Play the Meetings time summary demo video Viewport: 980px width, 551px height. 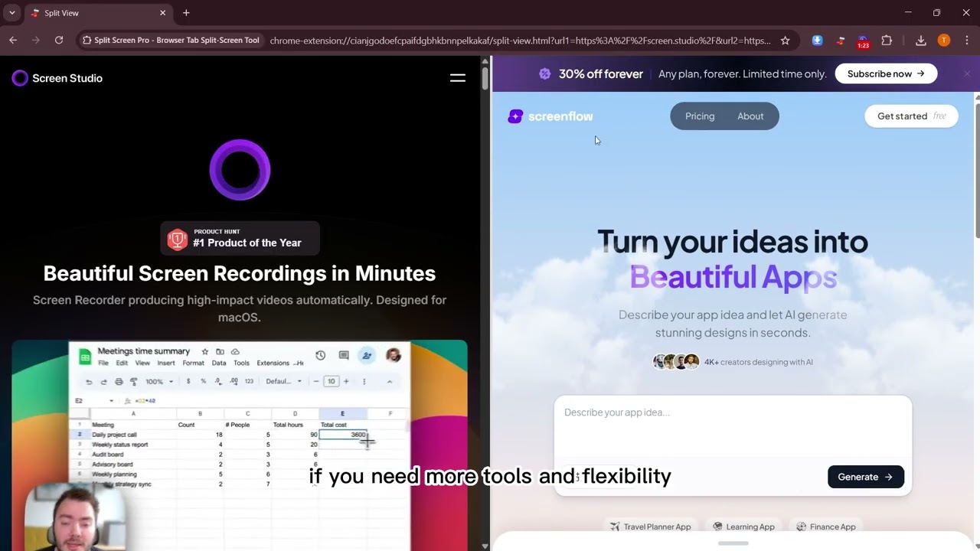(240, 444)
